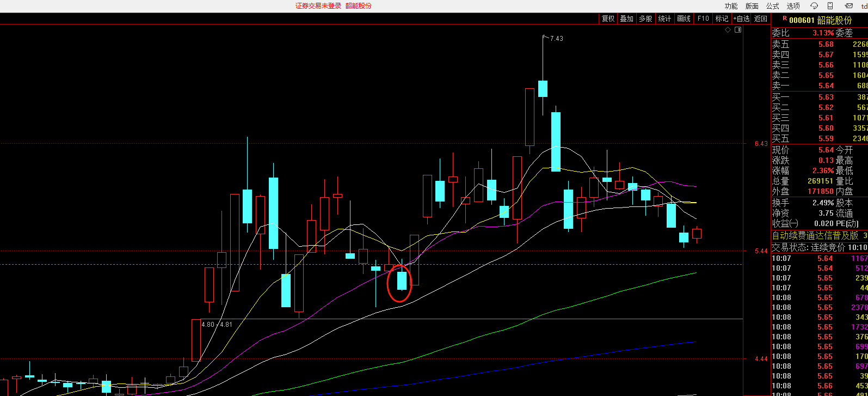The height and width of the screenshot is (396, 868).
Task: Click the 卖五 price 5.68
Action: click(x=826, y=45)
